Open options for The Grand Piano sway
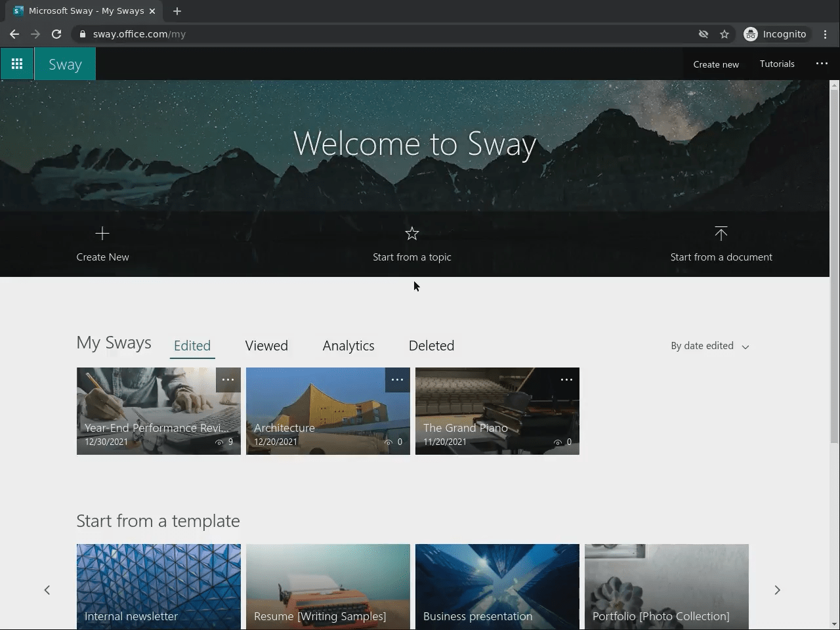 tap(566, 379)
